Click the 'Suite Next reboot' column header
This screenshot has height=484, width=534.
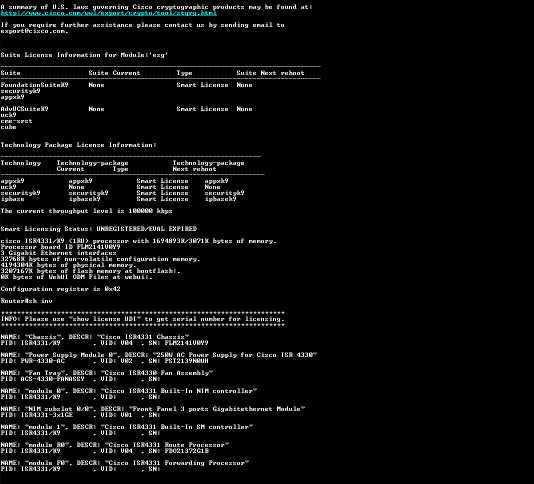pos(270,73)
